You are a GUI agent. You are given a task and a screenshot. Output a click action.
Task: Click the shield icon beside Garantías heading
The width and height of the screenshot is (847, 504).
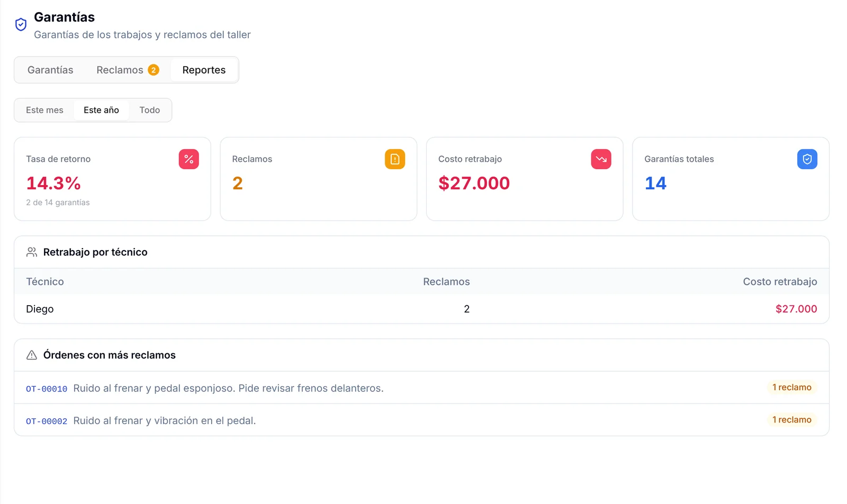[x=21, y=24]
